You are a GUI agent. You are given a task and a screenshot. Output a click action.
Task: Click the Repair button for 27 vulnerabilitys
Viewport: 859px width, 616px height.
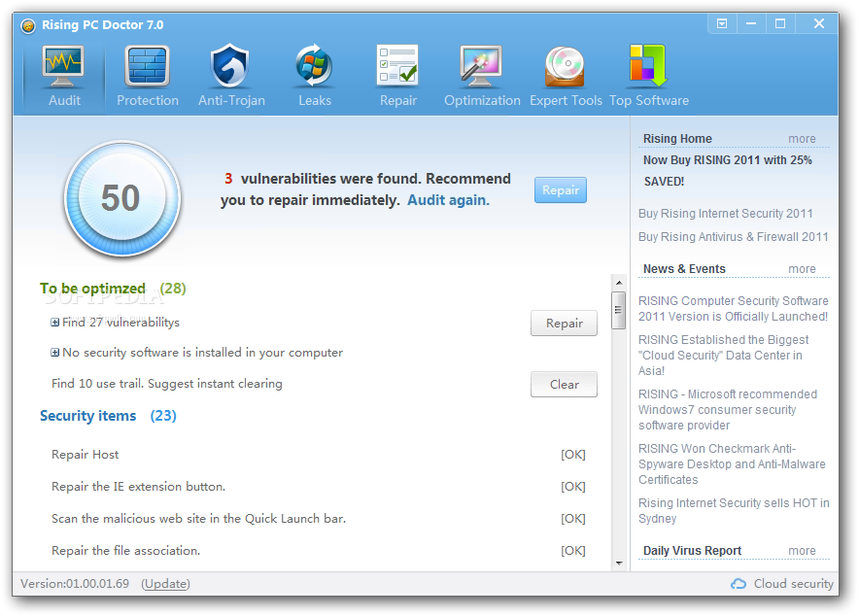(564, 323)
